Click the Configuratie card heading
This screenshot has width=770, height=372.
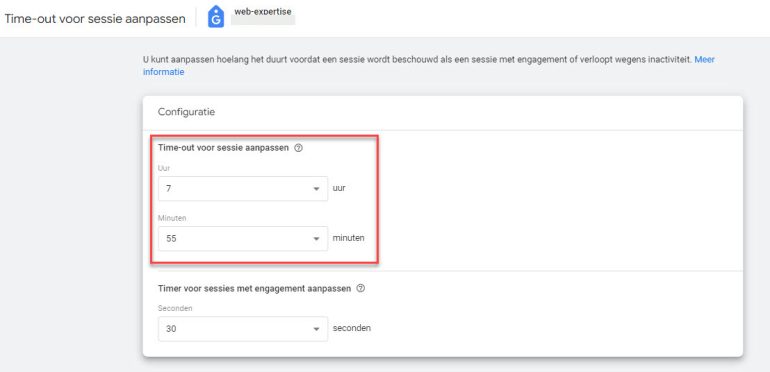pyautogui.click(x=187, y=112)
